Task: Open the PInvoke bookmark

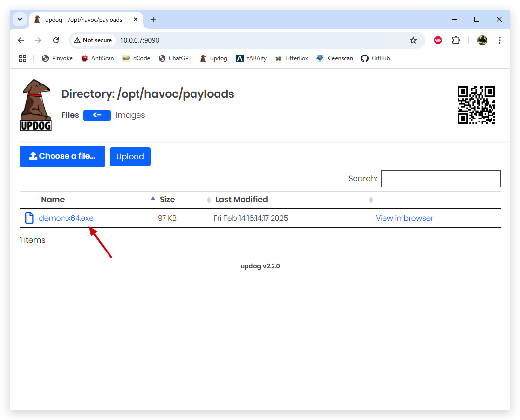Action: [57, 58]
